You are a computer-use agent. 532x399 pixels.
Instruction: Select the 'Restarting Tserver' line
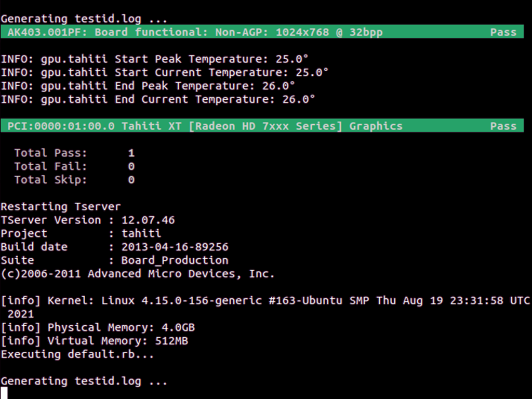tap(61, 207)
